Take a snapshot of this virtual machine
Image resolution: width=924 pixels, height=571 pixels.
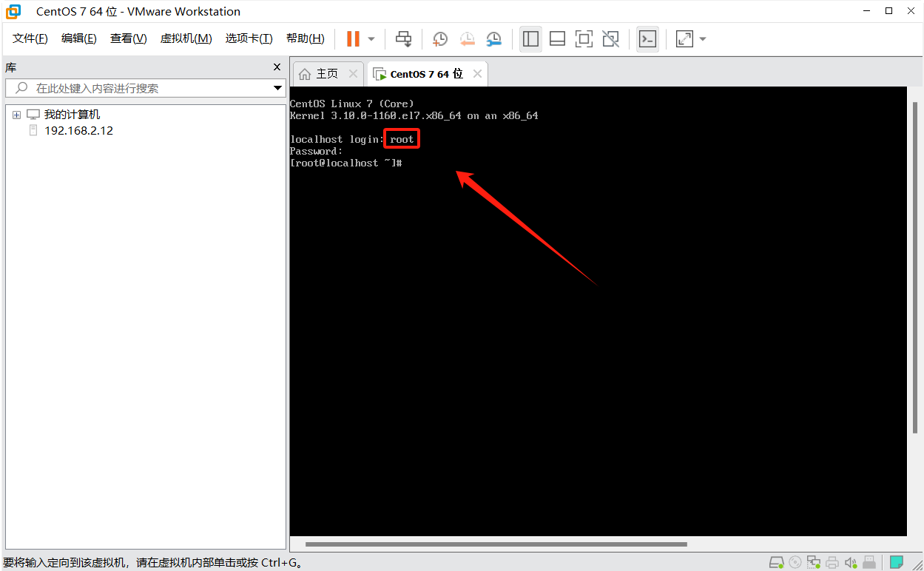[440, 38]
